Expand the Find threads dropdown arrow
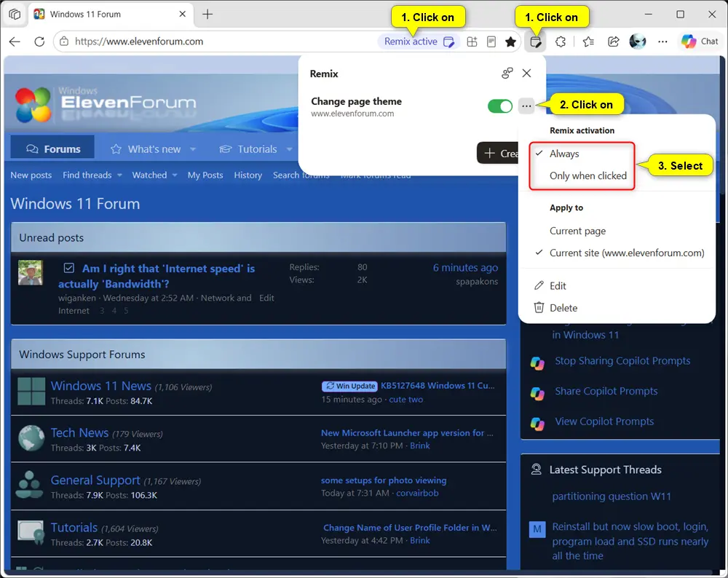The height and width of the screenshot is (578, 728). [x=120, y=175]
